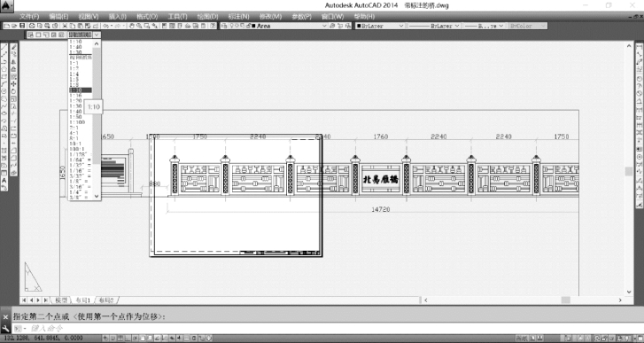Switch to the 布局2 layout tab
Image resolution: width=644 pixels, height=343 pixels.
point(106,300)
